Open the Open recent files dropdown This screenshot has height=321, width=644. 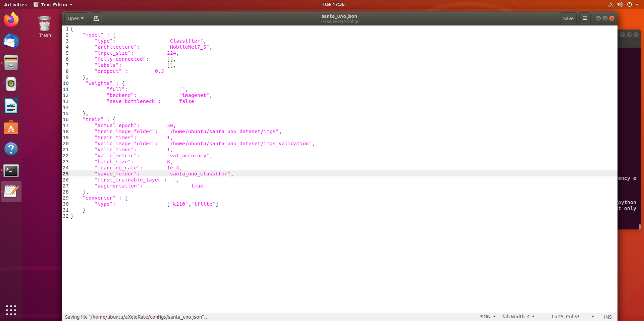point(75,18)
